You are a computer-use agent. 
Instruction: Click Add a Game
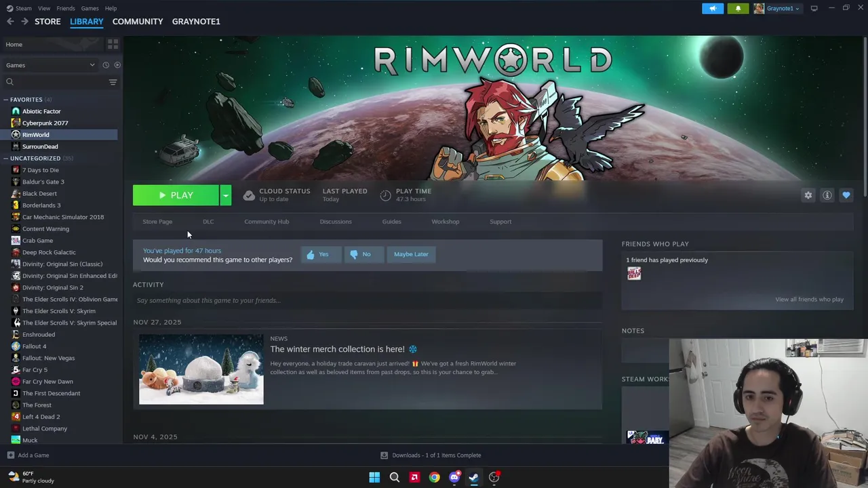pyautogui.click(x=28, y=455)
